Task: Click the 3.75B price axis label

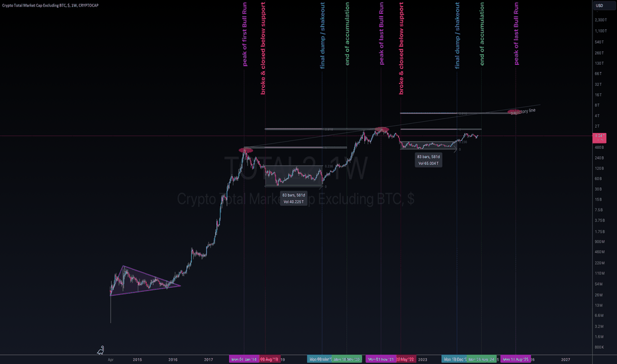Action: click(600, 220)
